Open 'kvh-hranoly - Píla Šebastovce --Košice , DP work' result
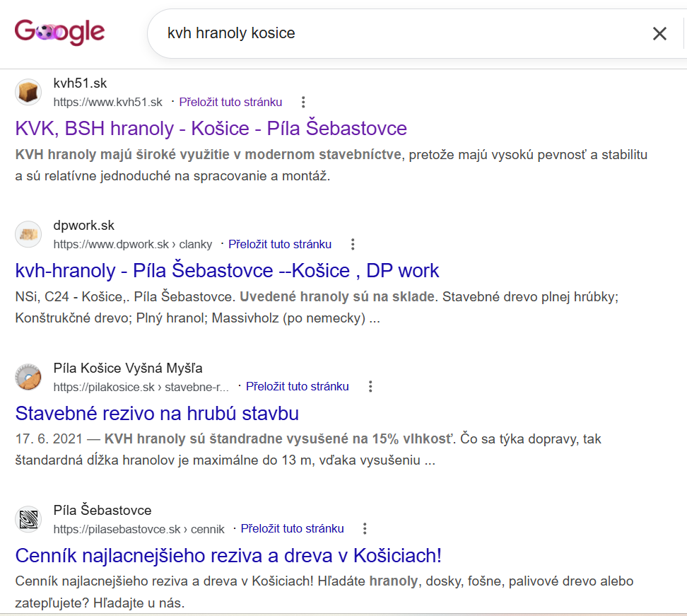Screen dimensions: 687x616 pos(227,270)
